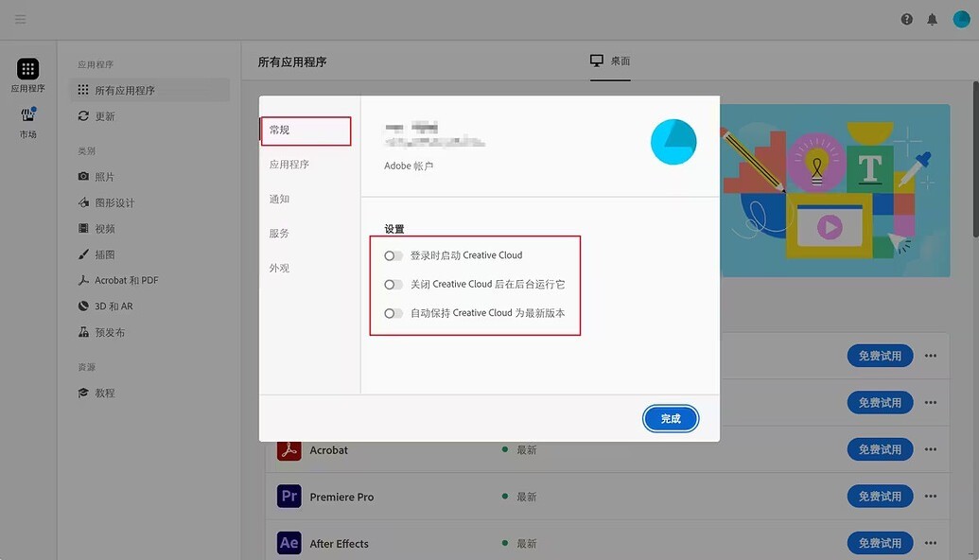Image resolution: width=979 pixels, height=560 pixels.
Task: Enable 登录时启动 Creative Cloud toggle
Action: (x=393, y=255)
